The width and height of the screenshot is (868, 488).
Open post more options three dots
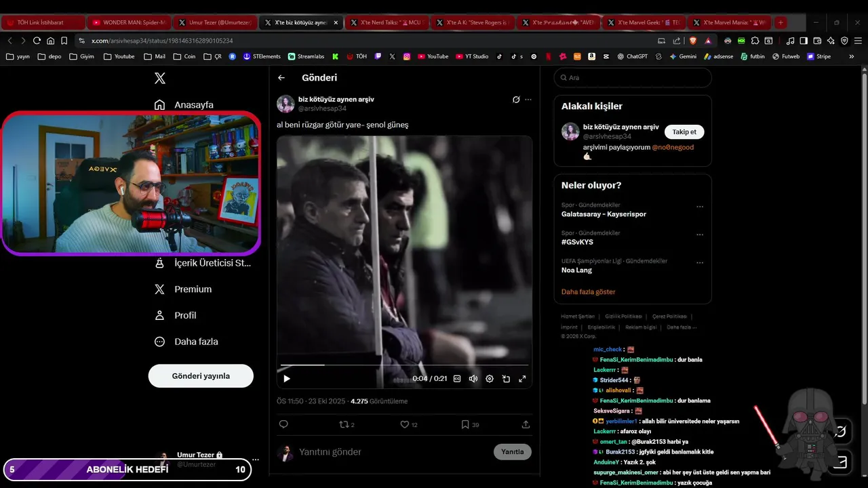528,100
